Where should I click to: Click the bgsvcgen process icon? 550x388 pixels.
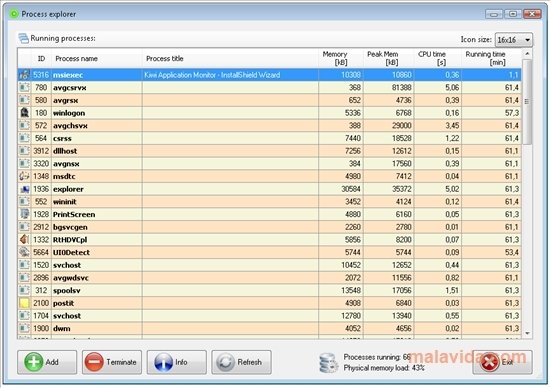(24, 227)
